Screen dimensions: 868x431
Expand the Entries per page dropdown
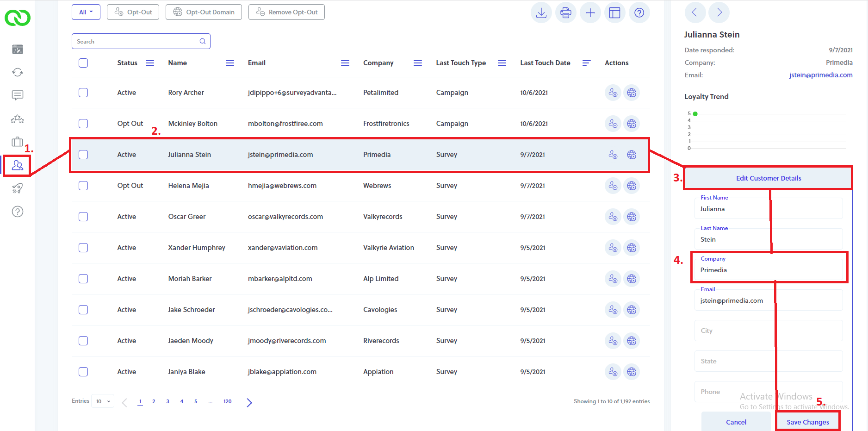pyautogui.click(x=103, y=401)
